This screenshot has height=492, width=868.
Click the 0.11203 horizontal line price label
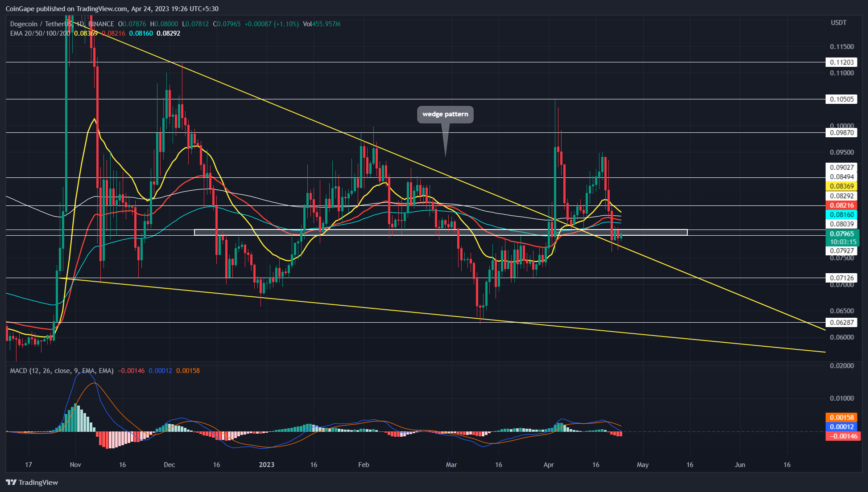pyautogui.click(x=841, y=62)
